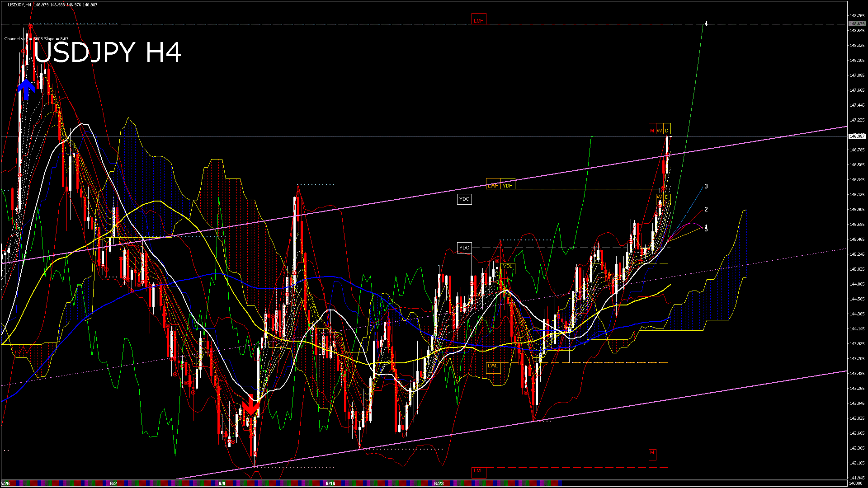Click the gray 148.639 price tag
Screen dimensions: 868x488
pos(857,24)
